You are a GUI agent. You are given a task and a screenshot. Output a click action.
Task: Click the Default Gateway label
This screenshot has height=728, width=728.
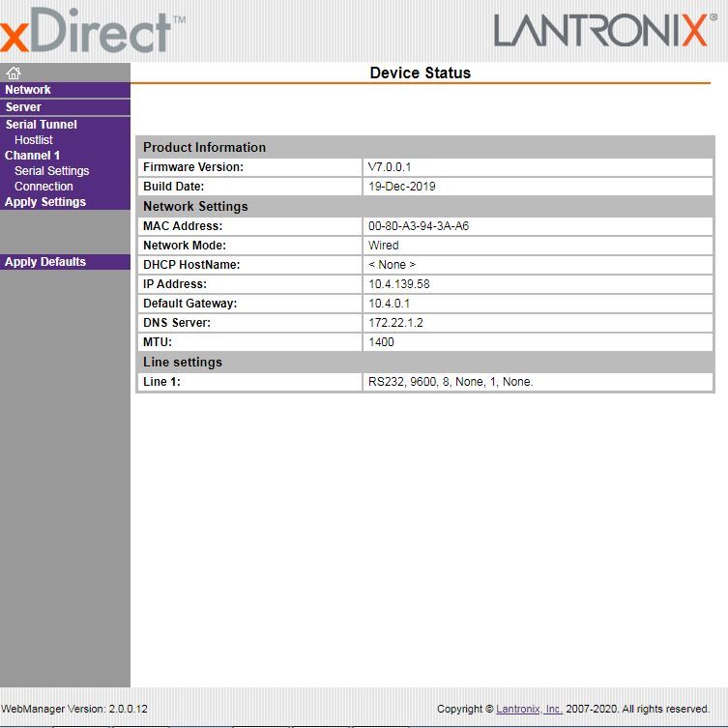point(189,304)
